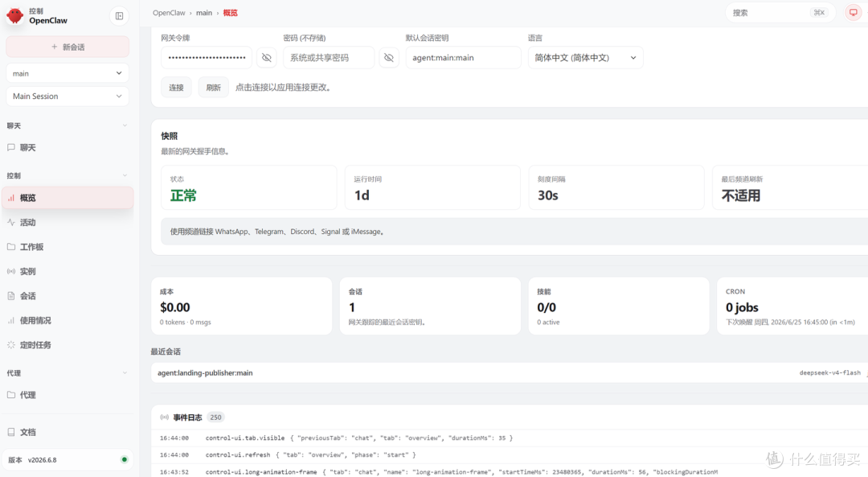Collapse the 代理 sidebar section
The image size is (868, 477).
click(125, 373)
